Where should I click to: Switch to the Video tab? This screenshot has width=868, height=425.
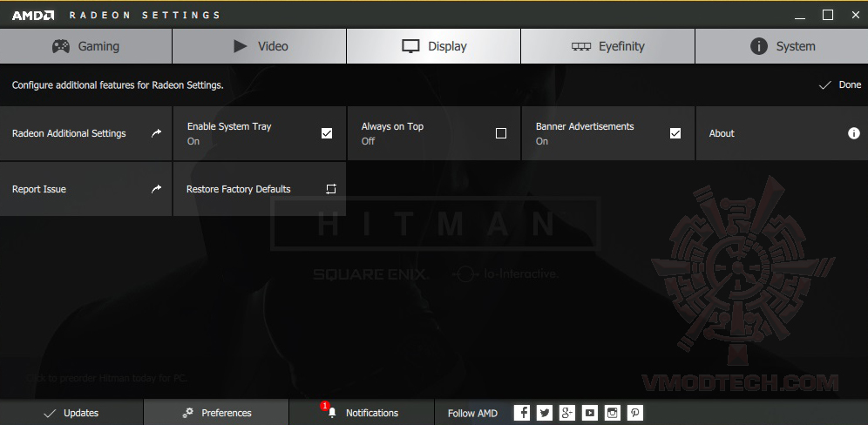[260, 46]
